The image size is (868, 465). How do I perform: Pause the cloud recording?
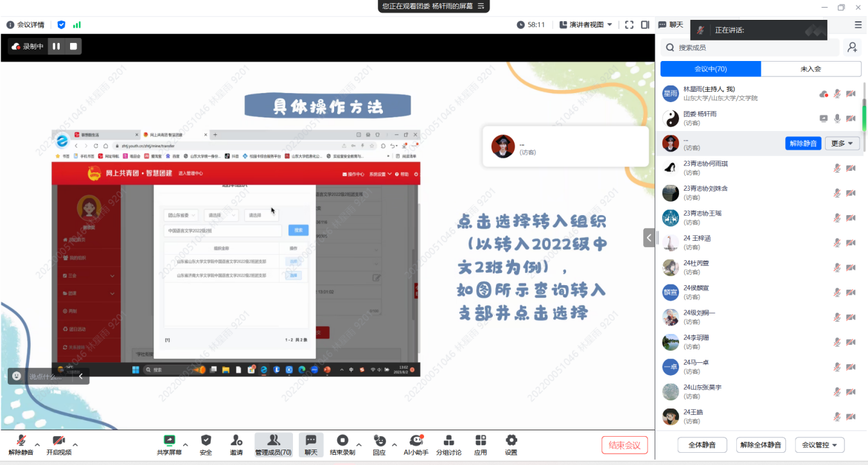57,46
